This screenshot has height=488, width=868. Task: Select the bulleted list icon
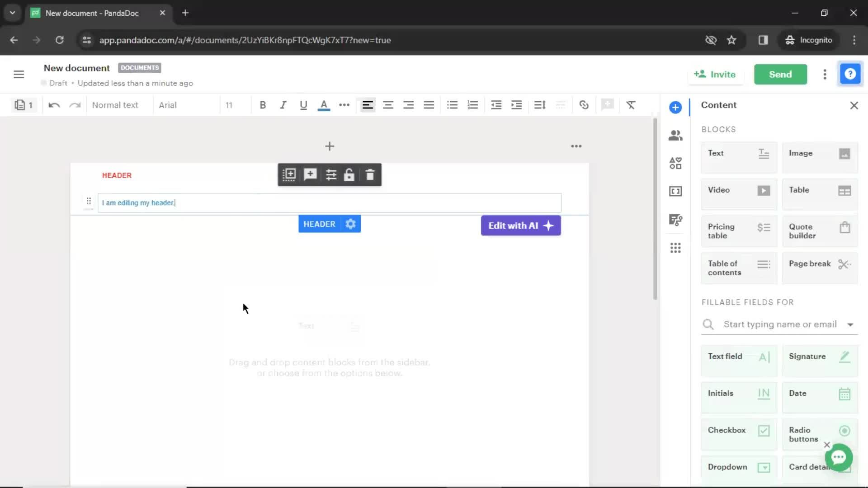tap(452, 105)
